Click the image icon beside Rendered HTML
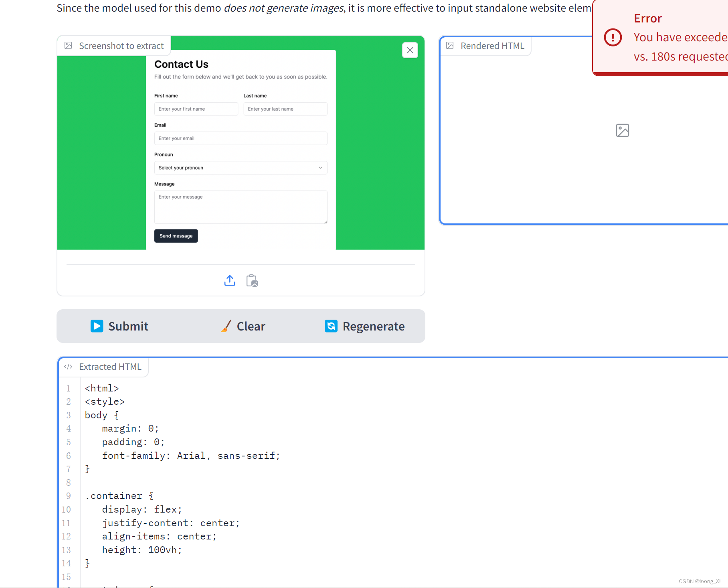728x588 pixels. [x=450, y=46]
